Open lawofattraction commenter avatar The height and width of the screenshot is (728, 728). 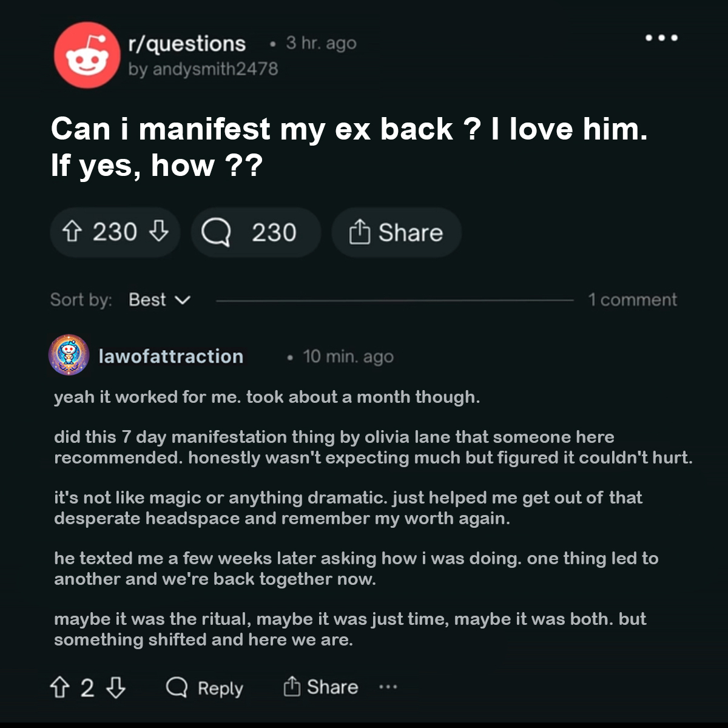[x=69, y=354]
